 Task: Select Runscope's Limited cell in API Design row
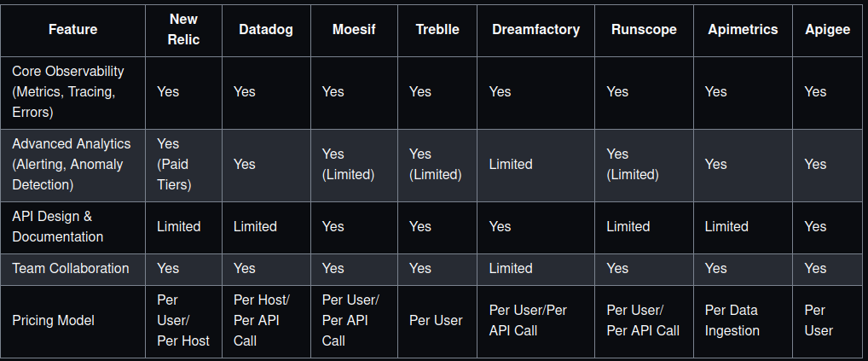628,226
